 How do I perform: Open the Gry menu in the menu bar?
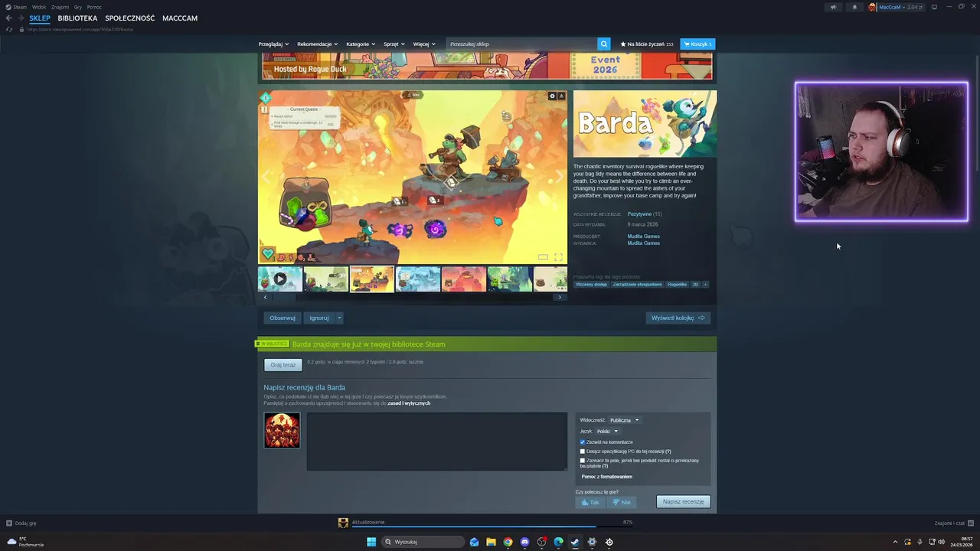(77, 7)
